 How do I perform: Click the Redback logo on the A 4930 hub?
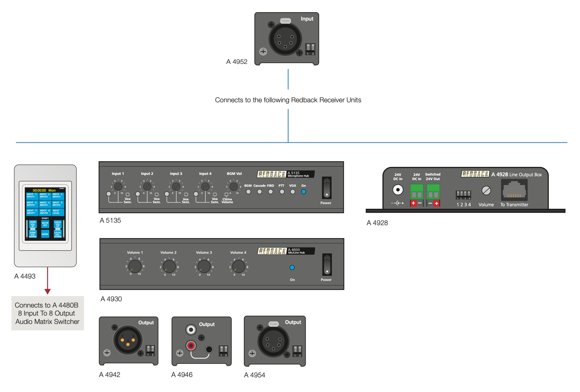tap(272, 251)
